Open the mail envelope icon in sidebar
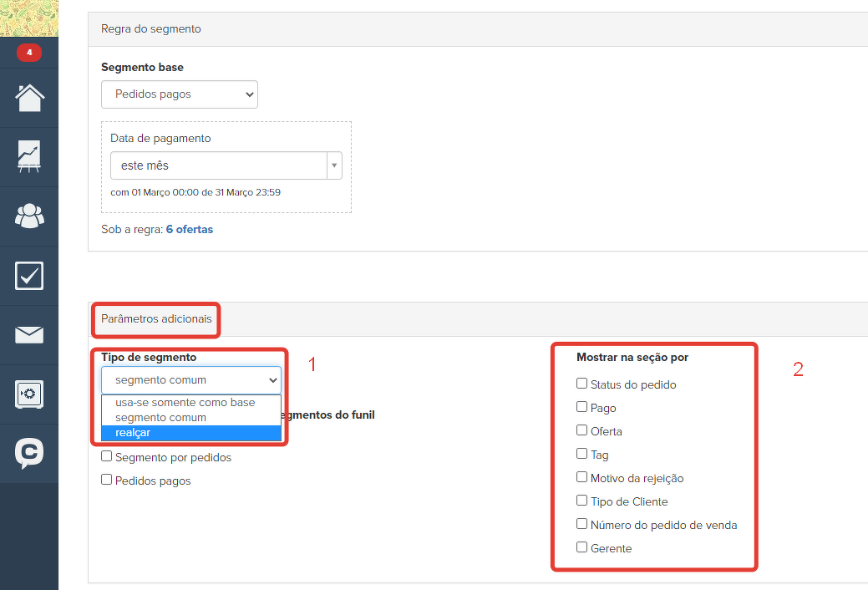868x590 pixels. (29, 335)
